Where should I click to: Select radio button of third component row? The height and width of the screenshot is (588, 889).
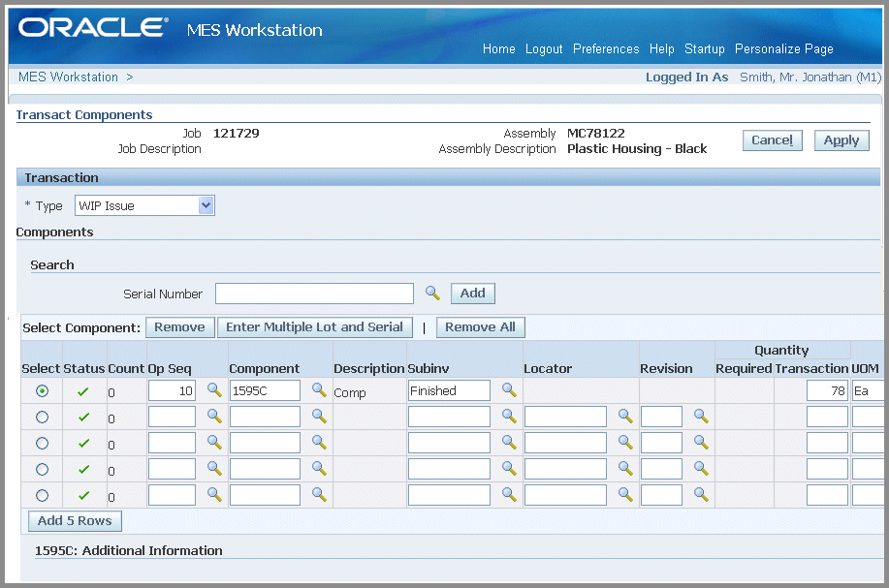coord(42,443)
